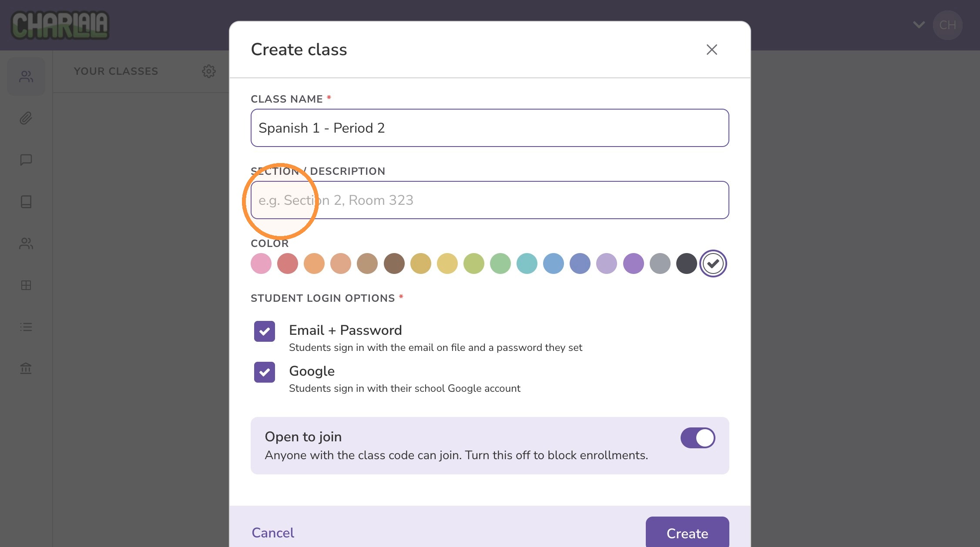Select the book icon in sidebar
Screen dimensions: 980x547
26,202
